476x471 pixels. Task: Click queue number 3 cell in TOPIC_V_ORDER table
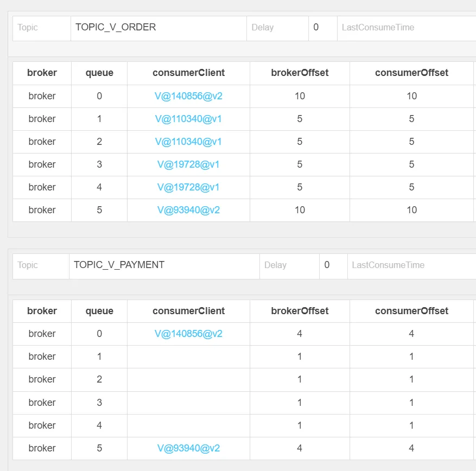pyautogui.click(x=99, y=164)
